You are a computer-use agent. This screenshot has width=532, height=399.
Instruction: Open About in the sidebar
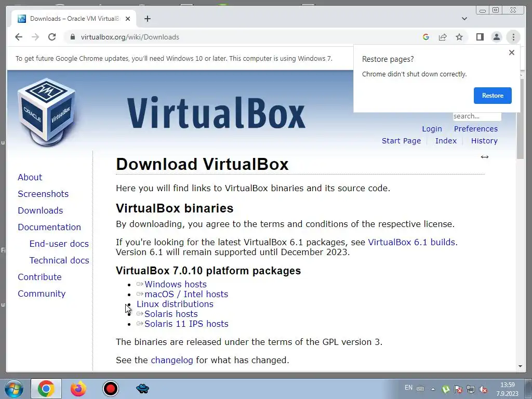[30, 177]
